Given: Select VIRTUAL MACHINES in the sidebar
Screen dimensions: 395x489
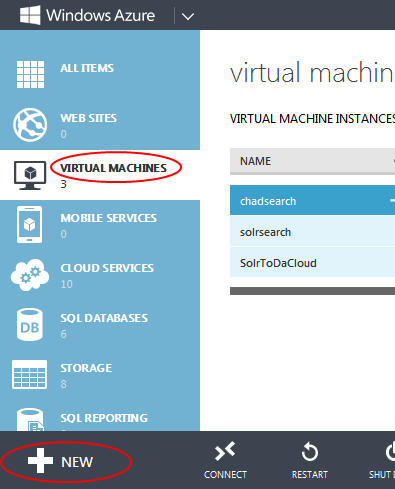Looking at the screenshot, I should (113, 168).
